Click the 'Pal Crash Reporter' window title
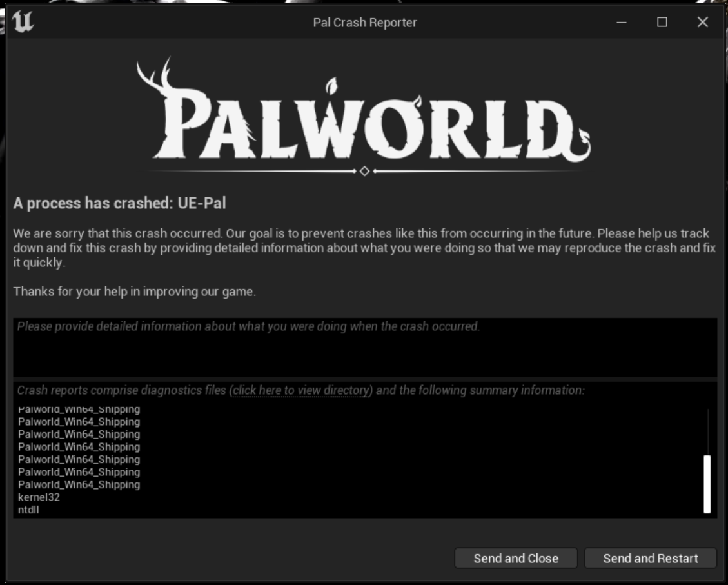728x585 pixels. click(365, 23)
